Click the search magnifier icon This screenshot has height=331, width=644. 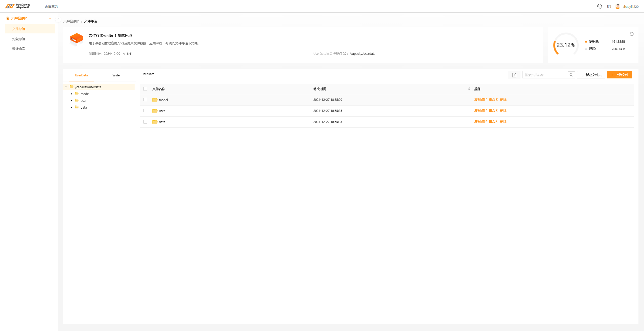(x=571, y=75)
